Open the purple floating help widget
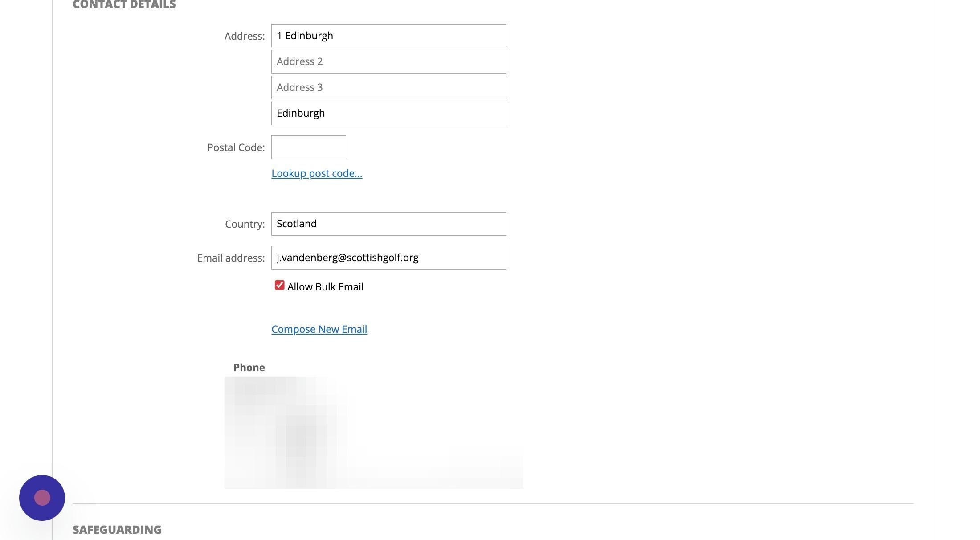Screen dimensions: 980x540 (x=42, y=498)
